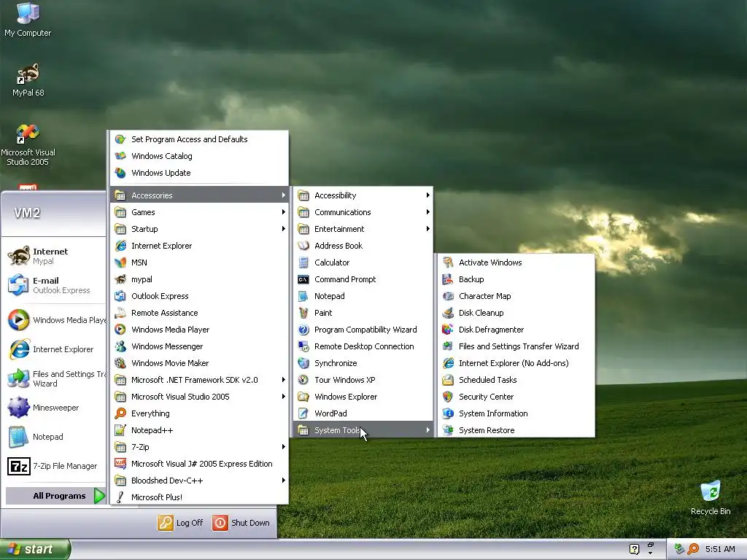Click the Everything search icon in programs list

pyautogui.click(x=120, y=413)
